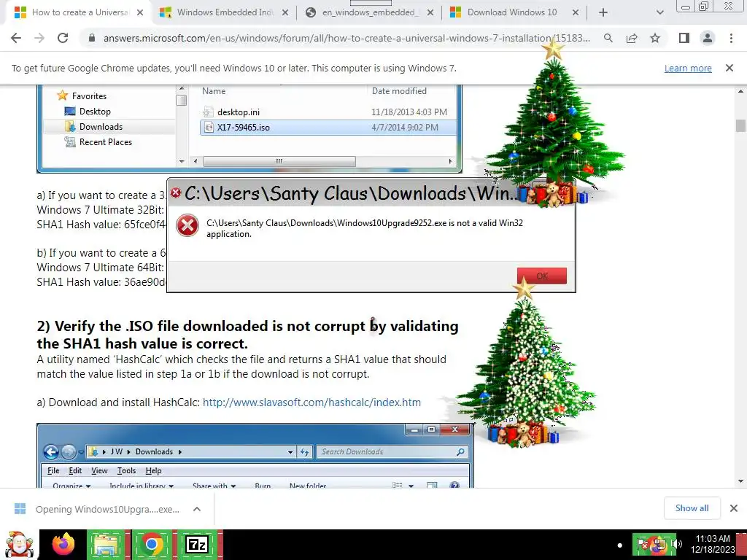Image resolution: width=747 pixels, height=560 pixels.
Task: Close the en_windows_embedded tab
Action: [430, 13]
